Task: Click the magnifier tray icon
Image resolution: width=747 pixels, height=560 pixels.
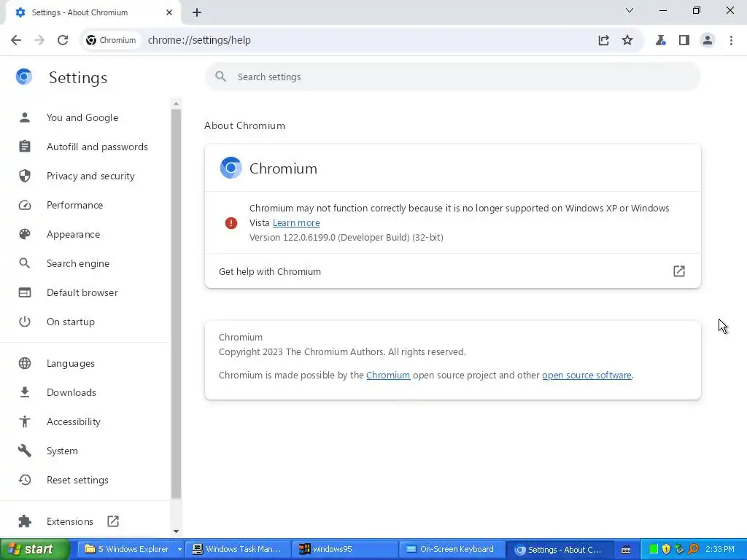Action: [693, 549]
